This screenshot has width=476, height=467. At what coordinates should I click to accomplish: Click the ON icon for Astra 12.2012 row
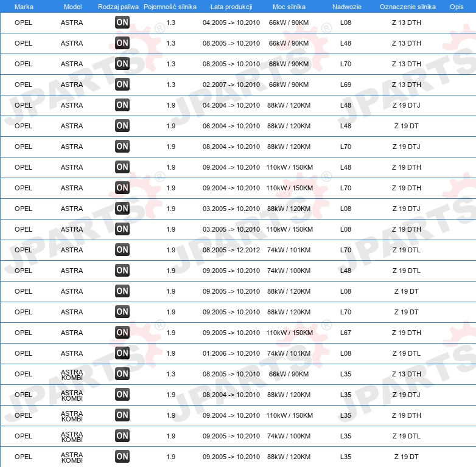[x=122, y=250]
